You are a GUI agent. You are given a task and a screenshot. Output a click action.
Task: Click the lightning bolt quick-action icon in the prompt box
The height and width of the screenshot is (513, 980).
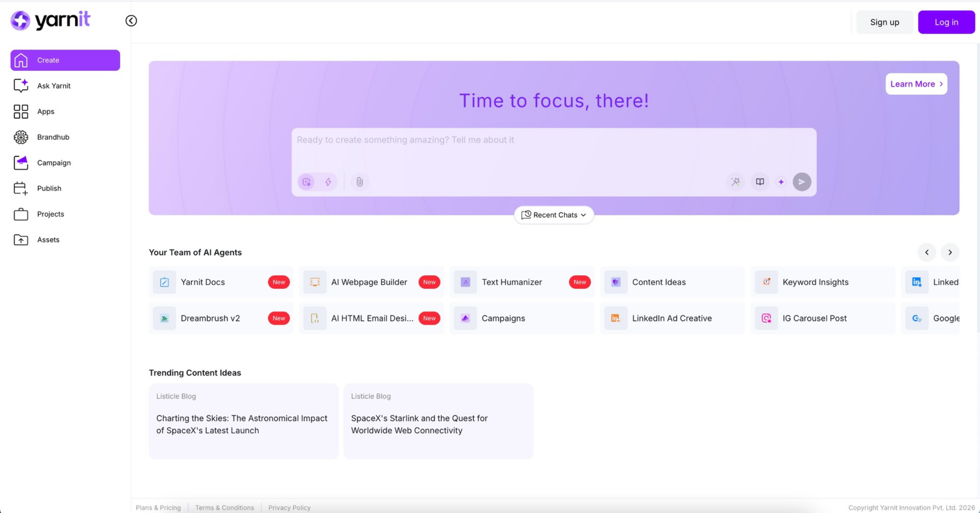(328, 182)
